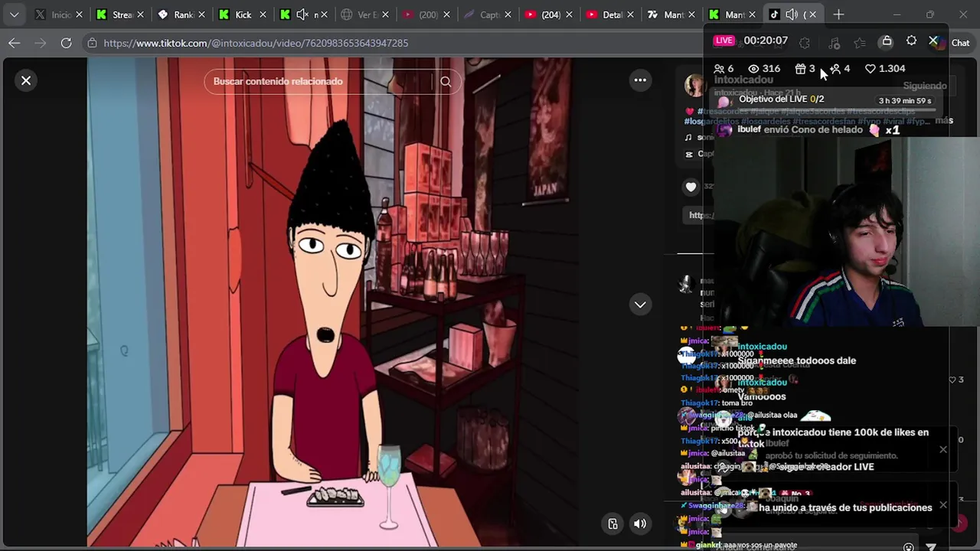Click the CapCut icon under the description
The height and width of the screenshot is (551, 980).
[x=689, y=154]
